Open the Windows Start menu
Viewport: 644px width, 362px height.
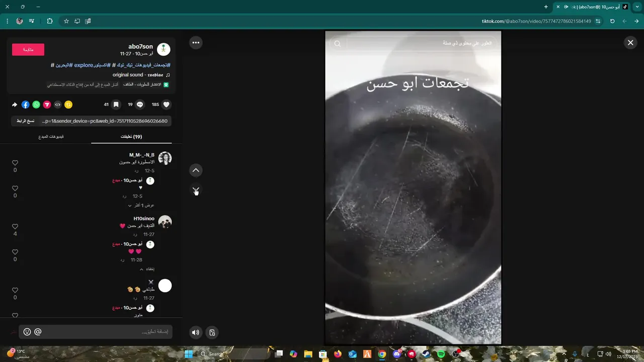point(188,354)
